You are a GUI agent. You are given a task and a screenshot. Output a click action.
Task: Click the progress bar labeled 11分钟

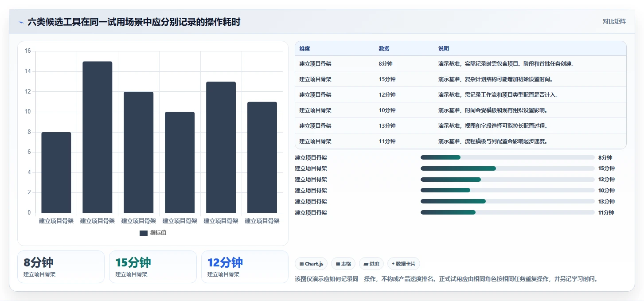[507, 212]
